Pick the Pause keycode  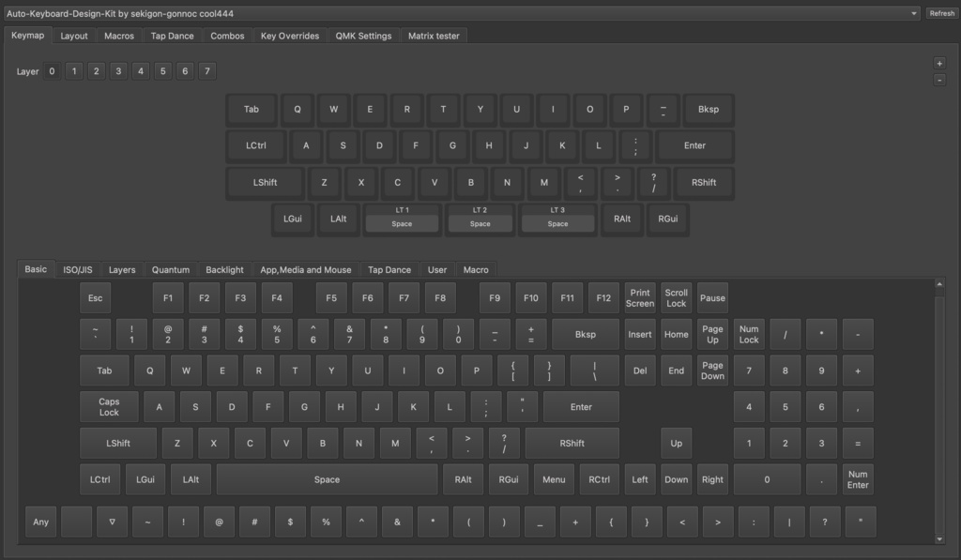(x=712, y=297)
